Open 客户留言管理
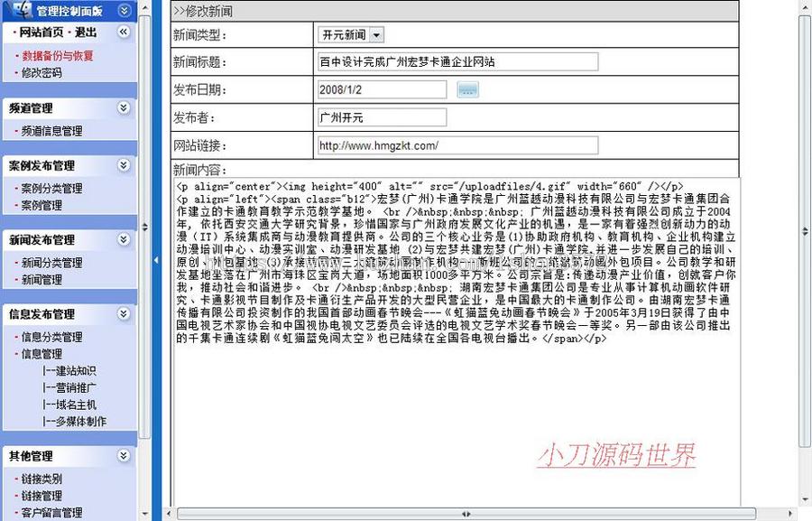The width and height of the screenshot is (812, 521). pos(51,513)
